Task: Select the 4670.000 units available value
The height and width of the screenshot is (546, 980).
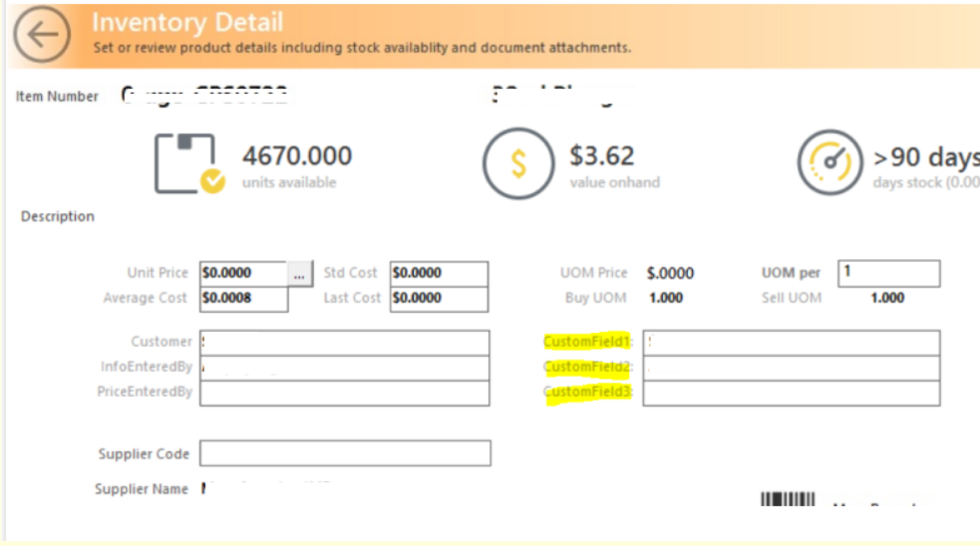Action: pos(297,155)
